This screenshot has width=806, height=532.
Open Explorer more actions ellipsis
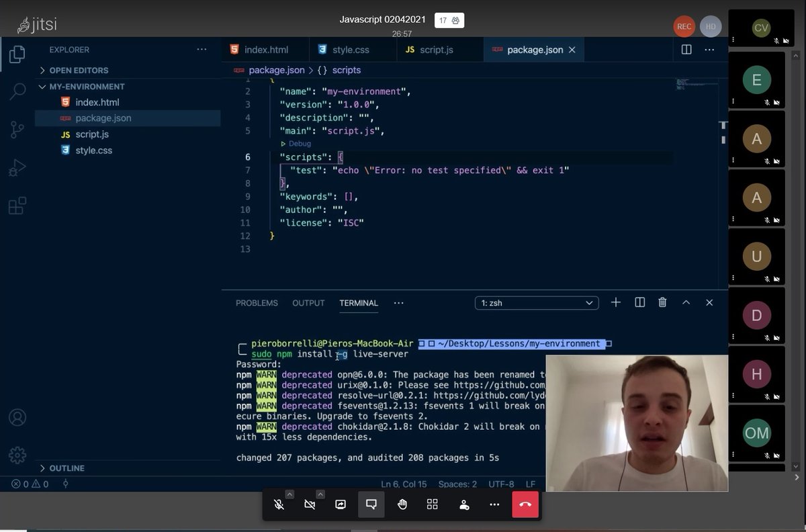coord(202,50)
